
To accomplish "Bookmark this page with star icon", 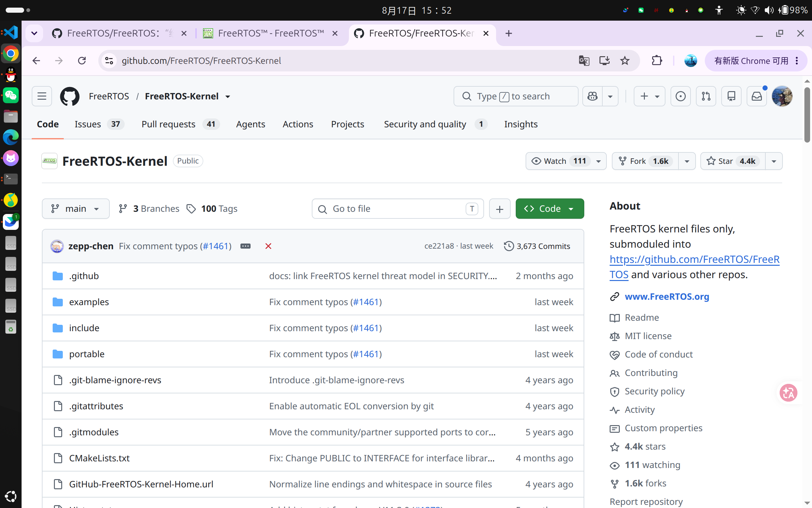I will click(625, 61).
